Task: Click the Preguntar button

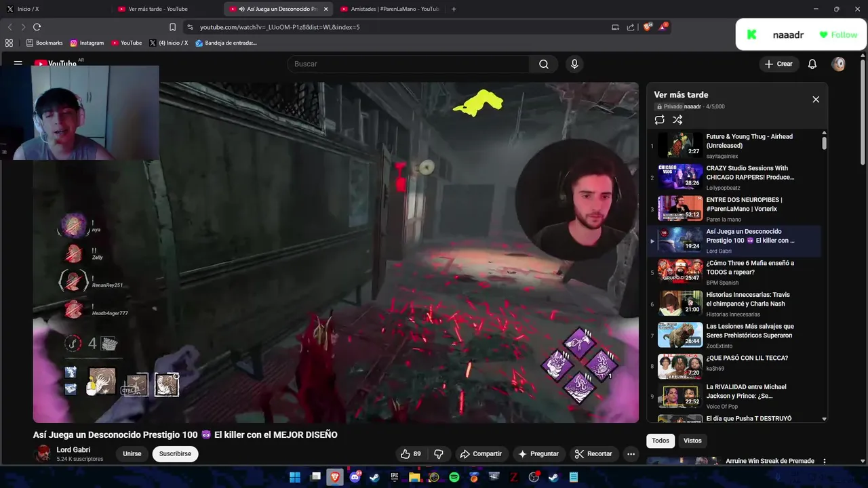Action: [x=538, y=454]
